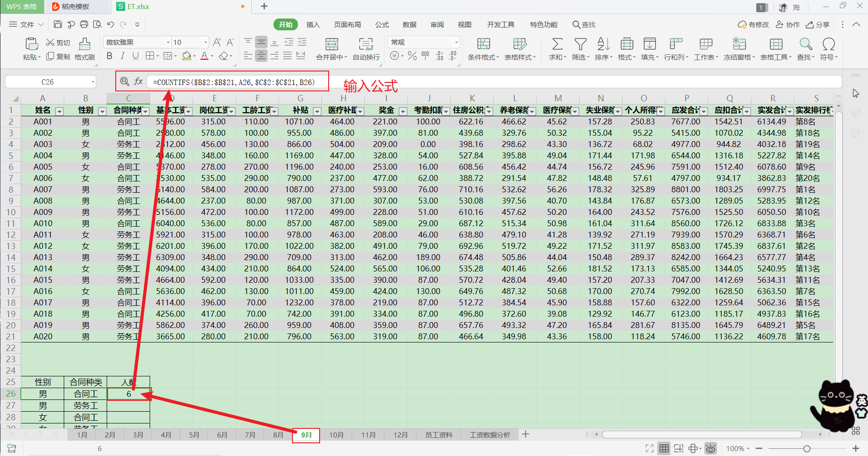Click inside the formula bar input
Image resolution: width=868 pixels, height=456 pixels.
pyautogui.click(x=494, y=82)
